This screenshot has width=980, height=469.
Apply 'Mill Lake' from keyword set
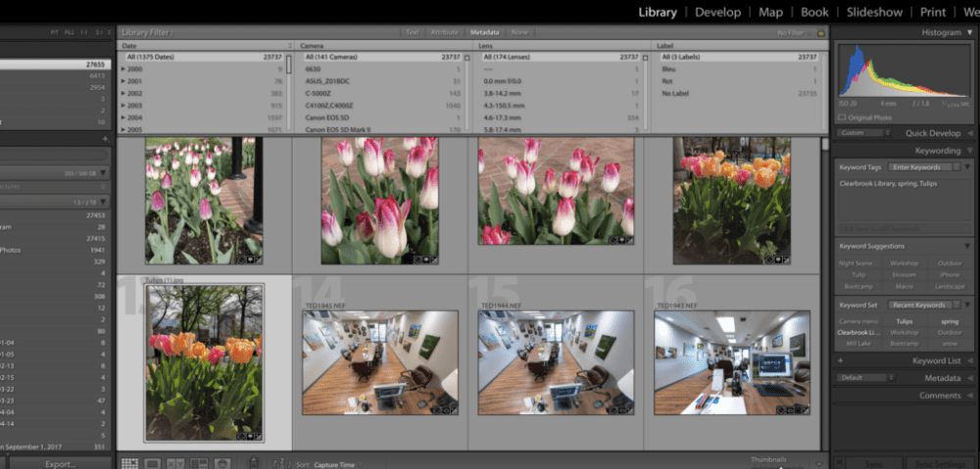[x=858, y=344]
